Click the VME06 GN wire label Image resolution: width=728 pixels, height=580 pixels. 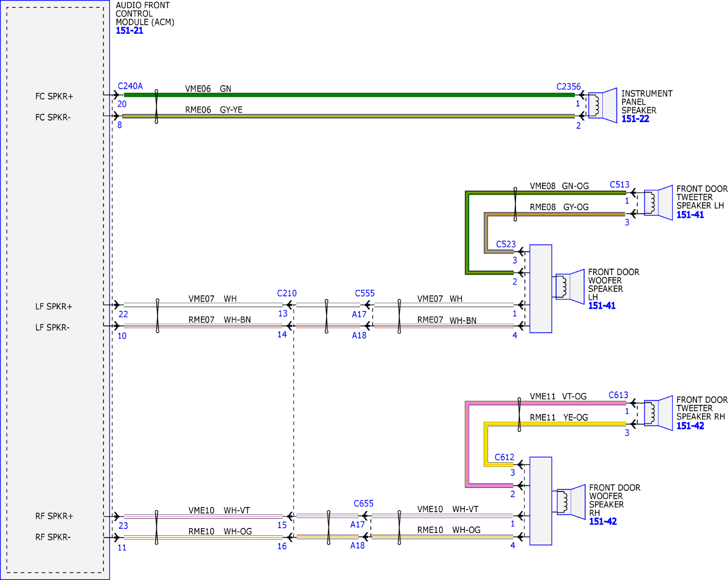[x=208, y=89]
